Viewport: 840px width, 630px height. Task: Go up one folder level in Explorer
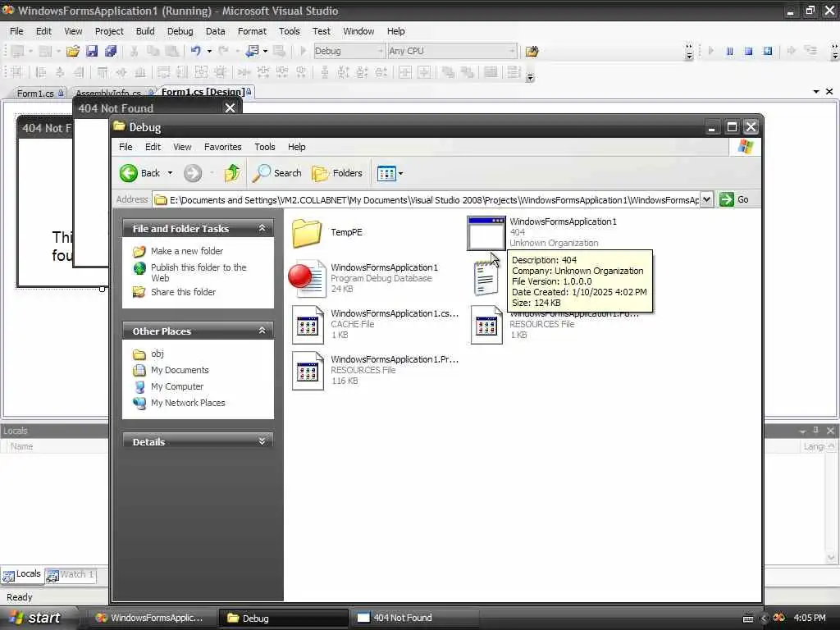coord(232,173)
